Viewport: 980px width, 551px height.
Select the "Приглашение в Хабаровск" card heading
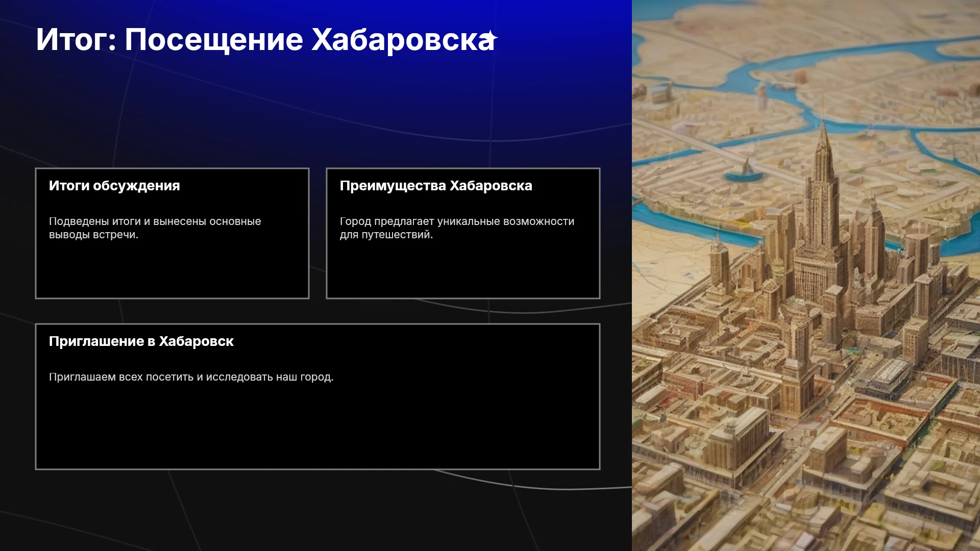(x=141, y=341)
